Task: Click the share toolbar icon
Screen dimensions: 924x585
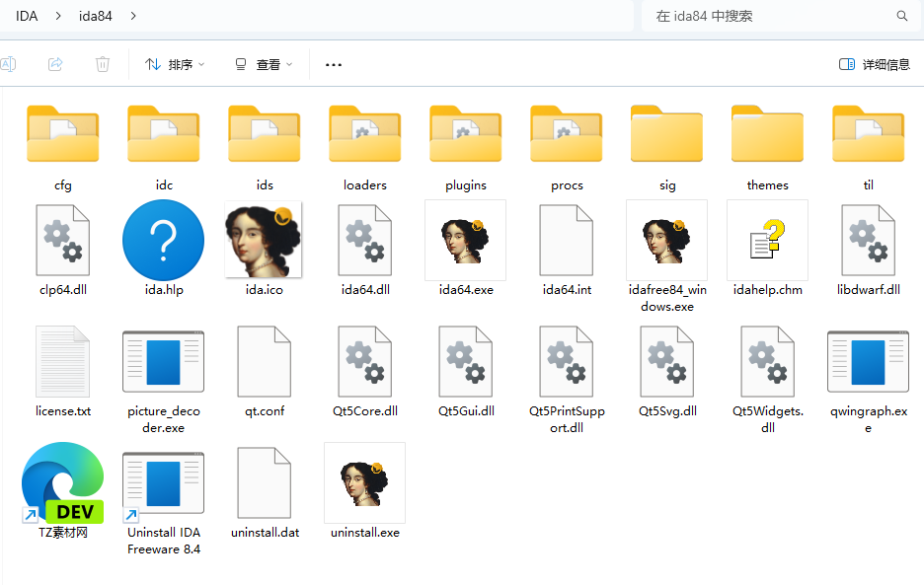Action: [x=55, y=64]
